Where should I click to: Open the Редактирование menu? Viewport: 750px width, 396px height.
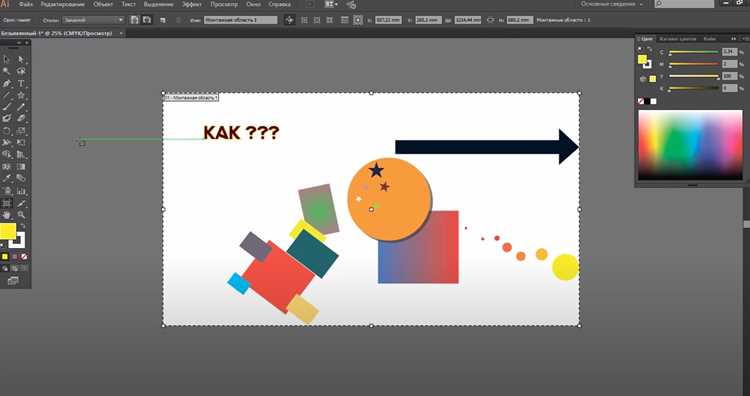(x=63, y=4)
